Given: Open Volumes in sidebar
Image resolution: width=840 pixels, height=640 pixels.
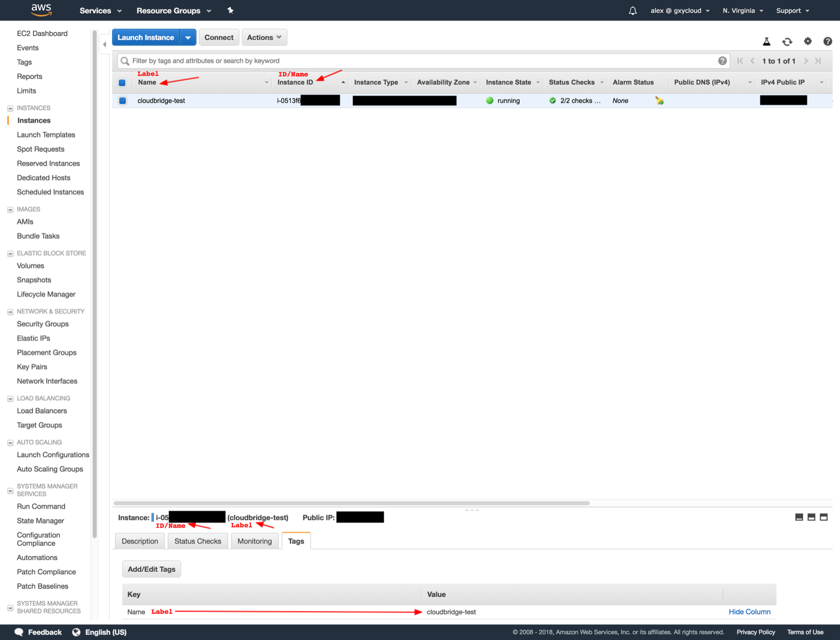Looking at the screenshot, I should [30, 266].
